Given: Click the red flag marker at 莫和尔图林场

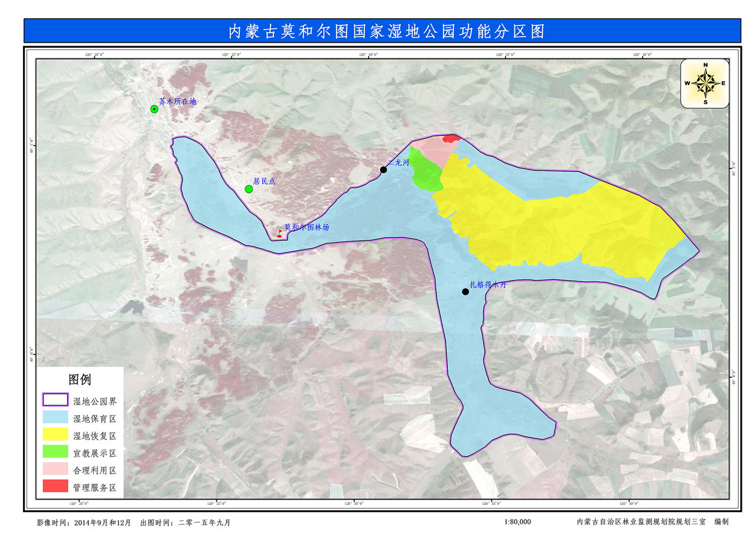Looking at the screenshot, I should coord(279,234).
